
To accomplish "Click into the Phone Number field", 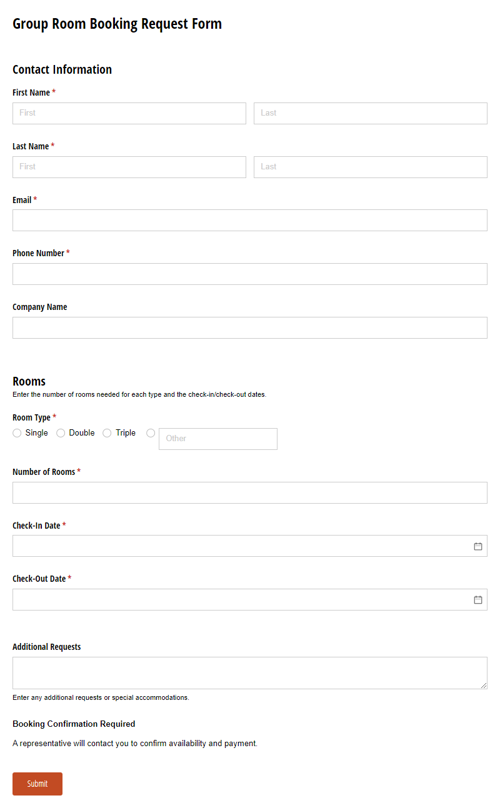I will pos(249,274).
